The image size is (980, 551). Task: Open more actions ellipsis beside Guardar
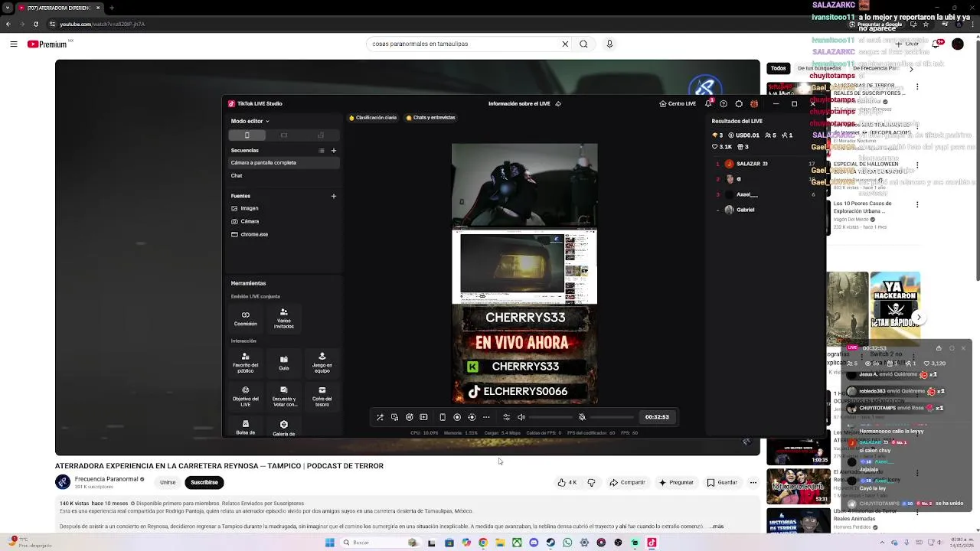pos(753,482)
